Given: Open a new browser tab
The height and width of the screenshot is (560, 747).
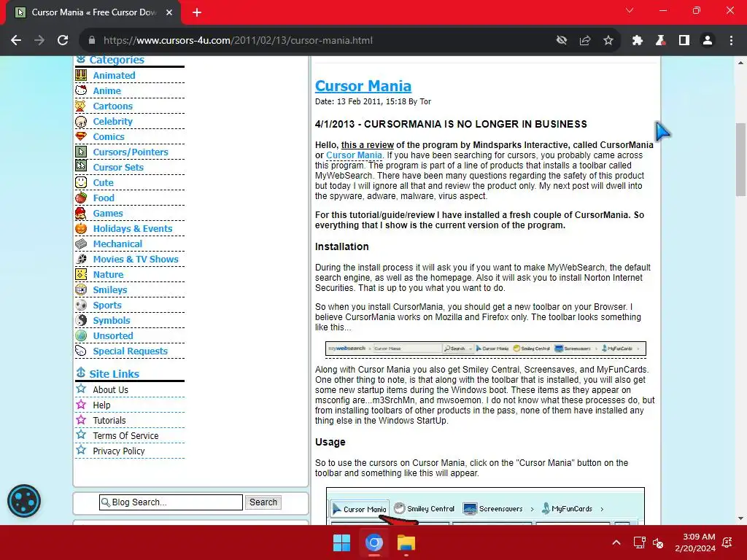Looking at the screenshot, I should tap(197, 12).
